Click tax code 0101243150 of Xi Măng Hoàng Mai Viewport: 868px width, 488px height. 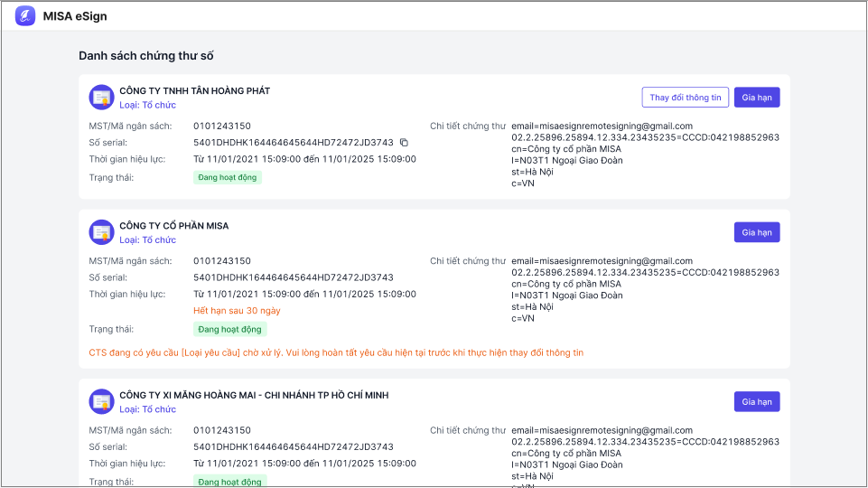point(222,430)
